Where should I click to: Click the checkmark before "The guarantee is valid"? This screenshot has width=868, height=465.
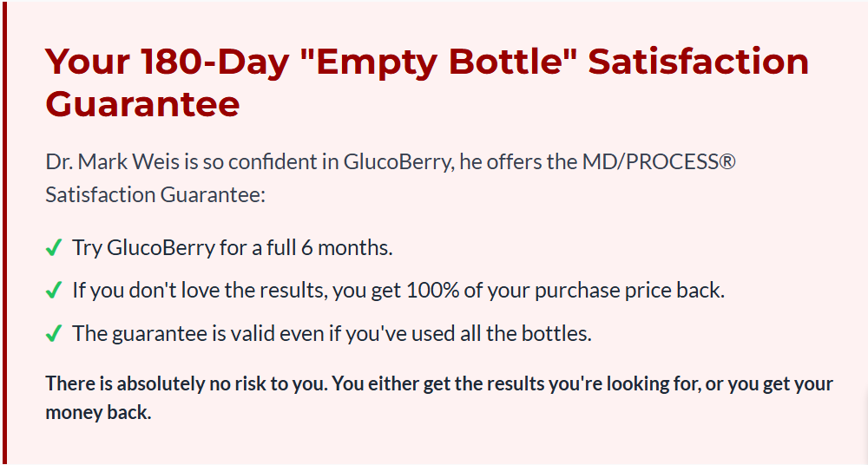point(54,333)
